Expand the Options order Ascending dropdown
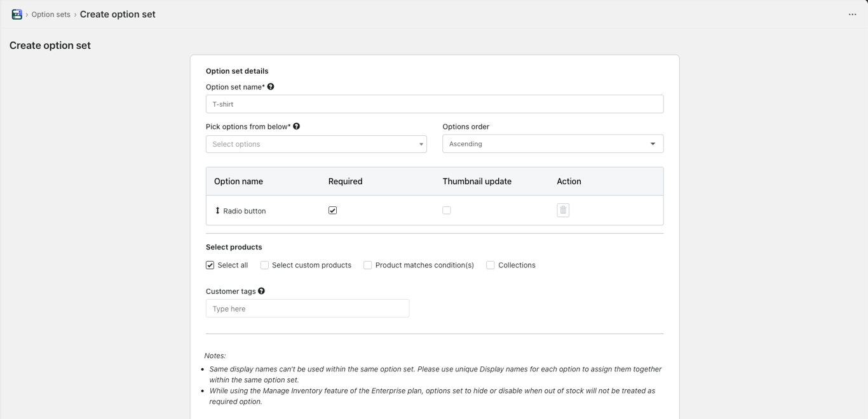Viewport: 868px width, 419px height. tap(552, 144)
